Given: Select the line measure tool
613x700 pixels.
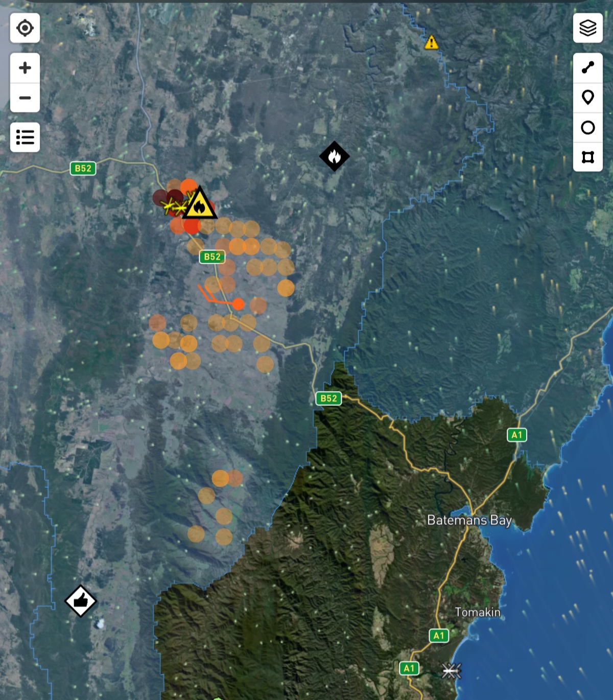Looking at the screenshot, I should pos(588,67).
